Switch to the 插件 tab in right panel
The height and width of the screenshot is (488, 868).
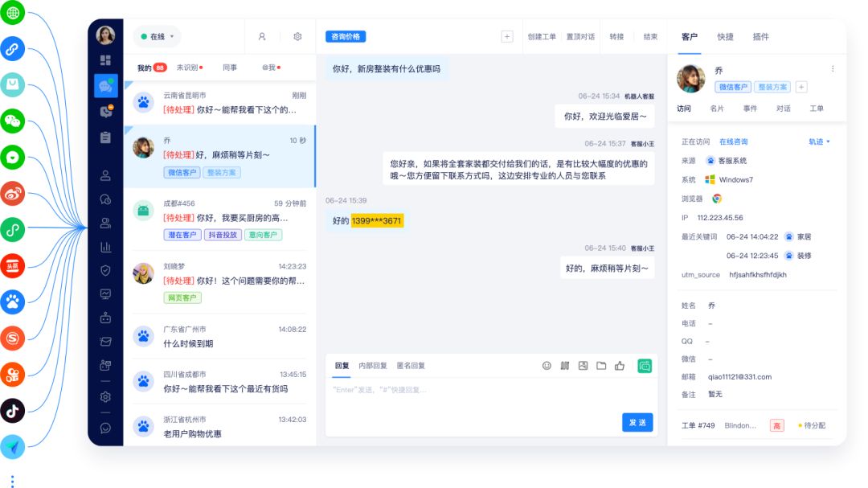[x=760, y=36]
